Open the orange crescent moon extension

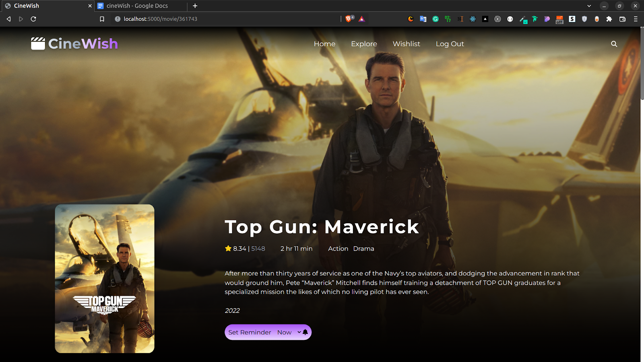(x=411, y=19)
